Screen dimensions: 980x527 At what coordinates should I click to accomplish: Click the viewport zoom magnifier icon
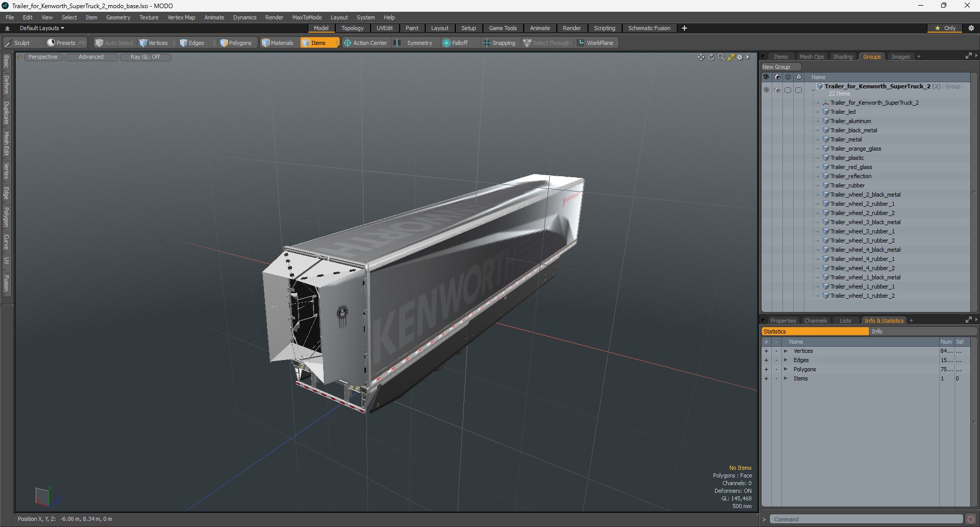pos(721,57)
